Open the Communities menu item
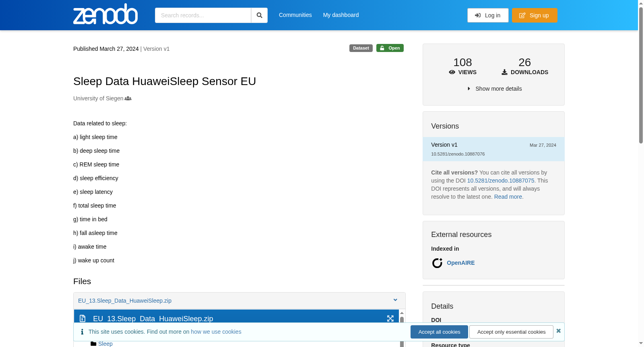Viewport: 644px width, 347px height. pos(295,15)
